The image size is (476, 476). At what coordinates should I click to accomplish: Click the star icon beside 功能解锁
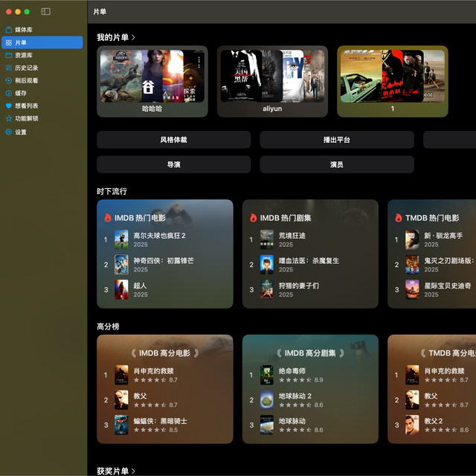[x=9, y=118]
